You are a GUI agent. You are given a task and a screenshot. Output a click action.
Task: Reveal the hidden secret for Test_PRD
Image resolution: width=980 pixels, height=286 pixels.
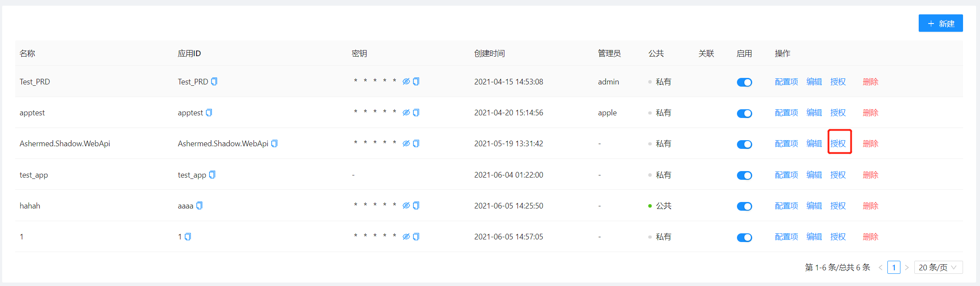point(406,81)
